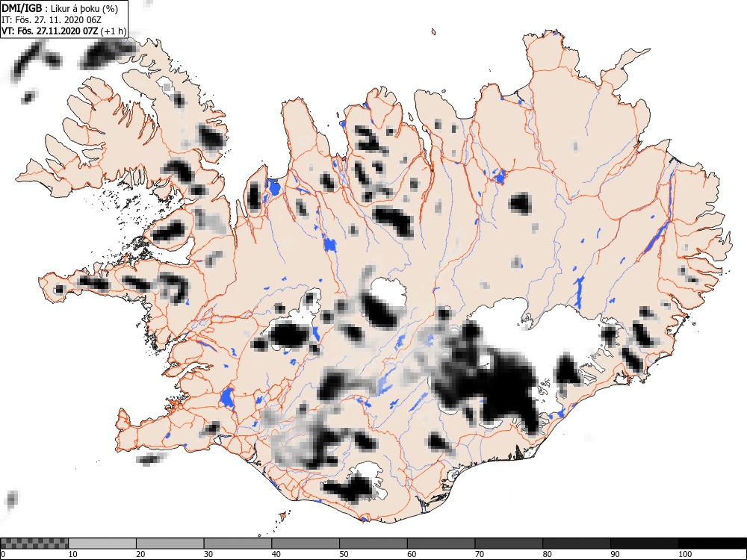Click the '30' legend scale label
The height and width of the screenshot is (560, 747).
[x=208, y=554]
